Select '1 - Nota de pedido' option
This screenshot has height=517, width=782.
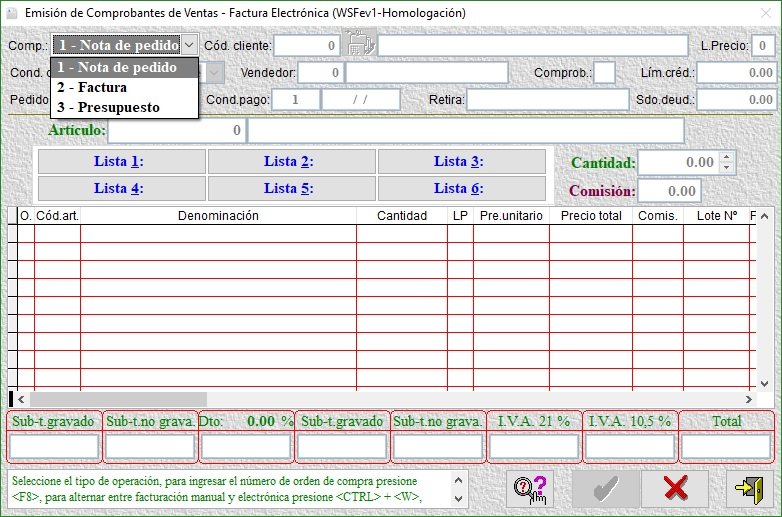[x=124, y=67]
